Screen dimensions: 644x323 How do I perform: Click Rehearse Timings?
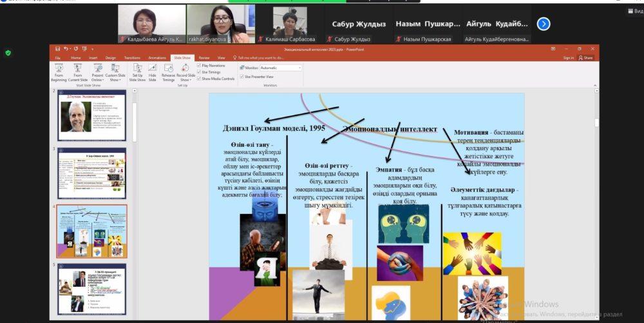[168, 72]
